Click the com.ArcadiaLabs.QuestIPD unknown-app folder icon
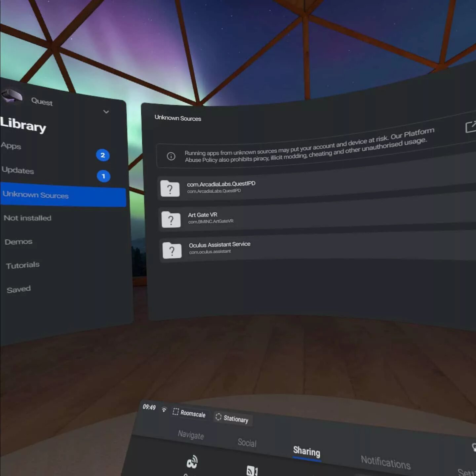 point(170,189)
